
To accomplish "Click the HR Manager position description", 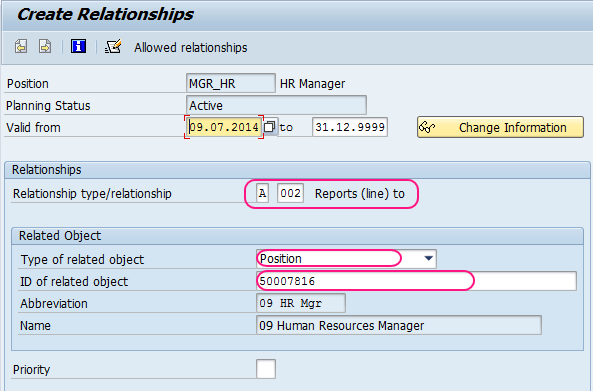I will (312, 84).
